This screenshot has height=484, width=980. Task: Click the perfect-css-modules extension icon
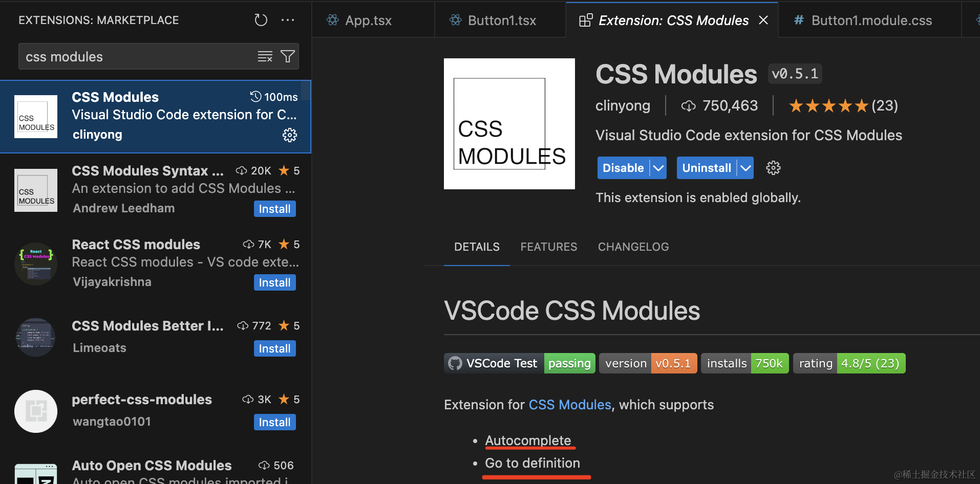(x=36, y=411)
